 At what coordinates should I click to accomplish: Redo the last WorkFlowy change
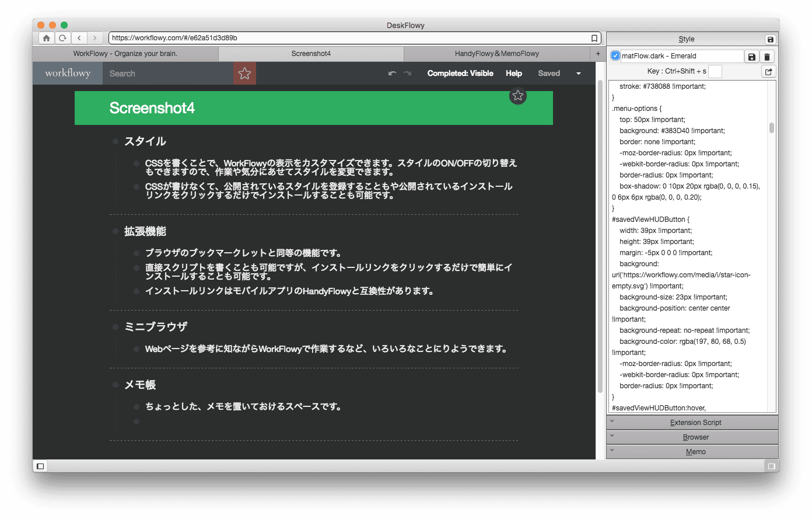(407, 74)
